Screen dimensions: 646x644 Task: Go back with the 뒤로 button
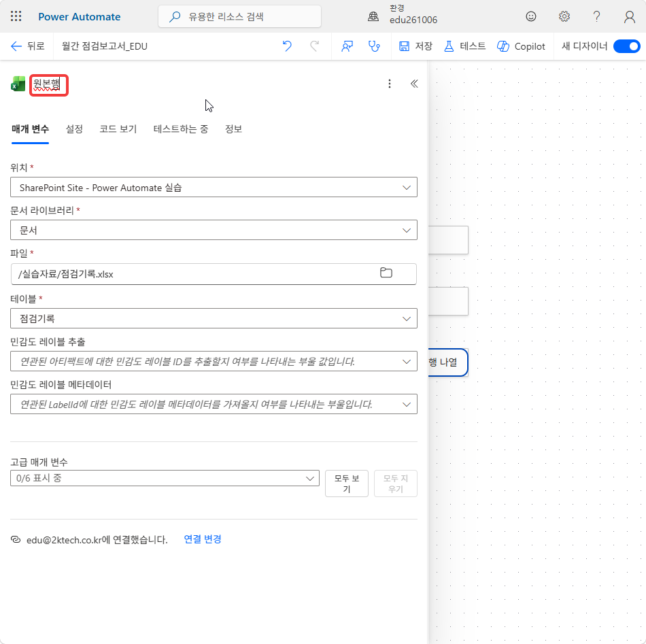click(28, 46)
